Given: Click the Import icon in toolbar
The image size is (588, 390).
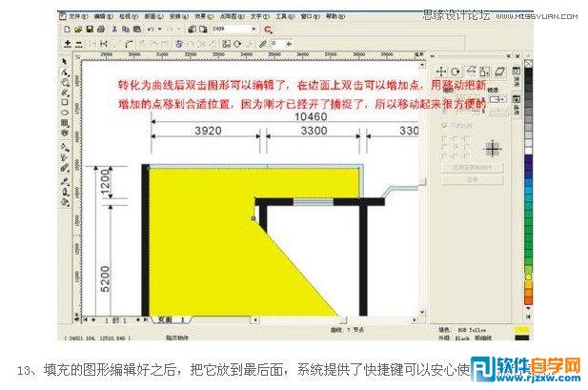Looking at the screenshot, I should point(192,30).
